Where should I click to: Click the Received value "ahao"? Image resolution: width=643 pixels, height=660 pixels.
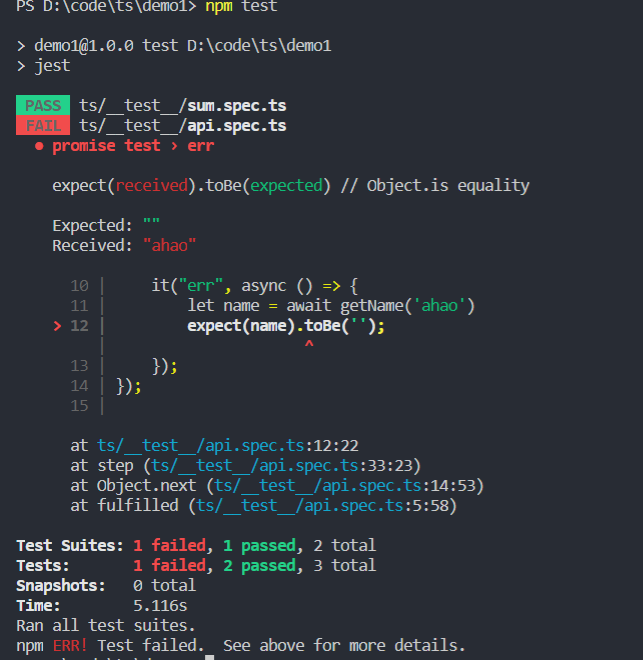coord(169,245)
